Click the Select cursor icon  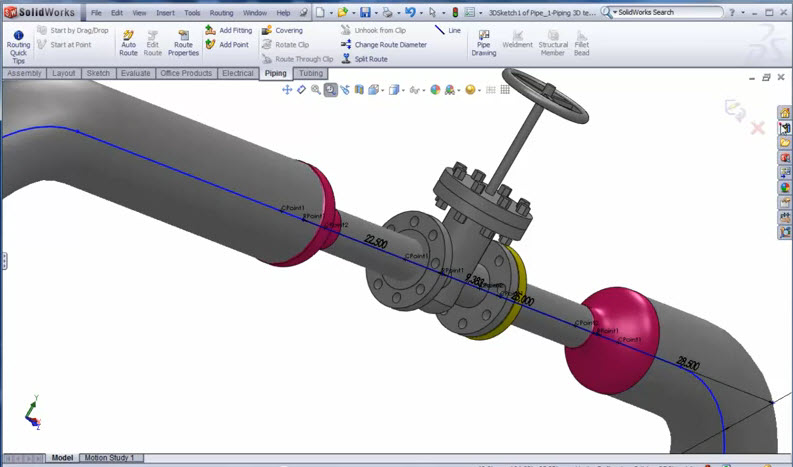coord(432,12)
